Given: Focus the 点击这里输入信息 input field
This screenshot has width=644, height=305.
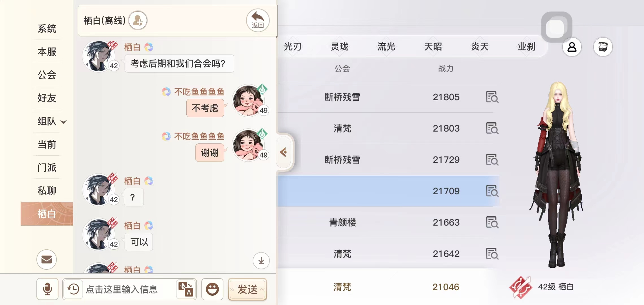Looking at the screenshot, I should point(129,289).
